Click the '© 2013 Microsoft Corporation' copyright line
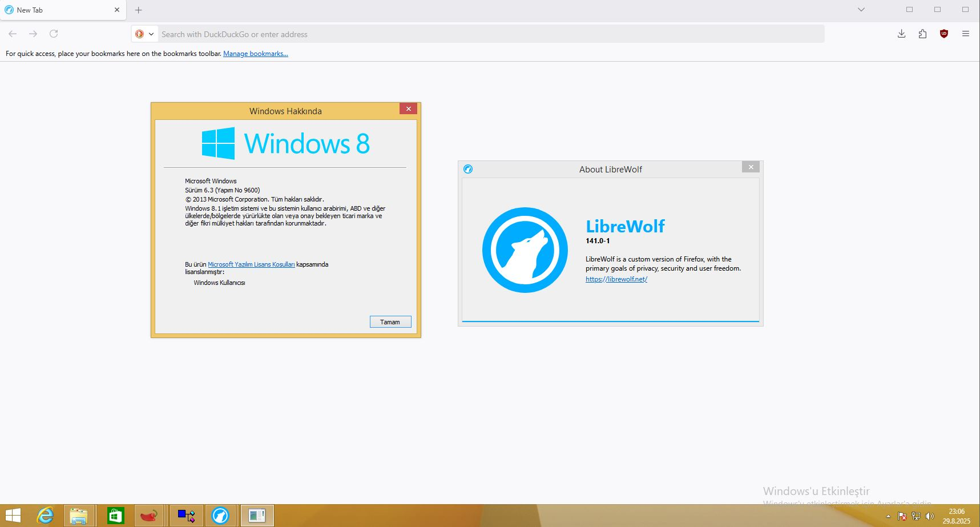980x527 pixels. (x=255, y=199)
